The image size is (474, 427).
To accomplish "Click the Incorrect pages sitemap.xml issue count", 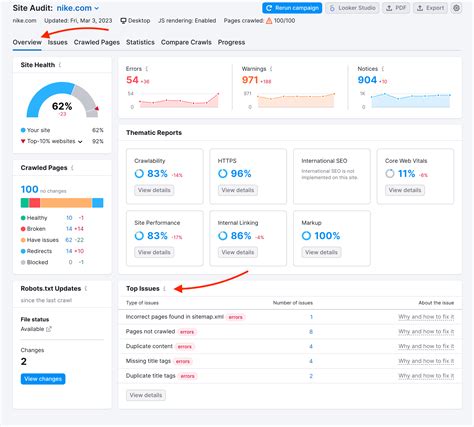I will coord(311,317).
